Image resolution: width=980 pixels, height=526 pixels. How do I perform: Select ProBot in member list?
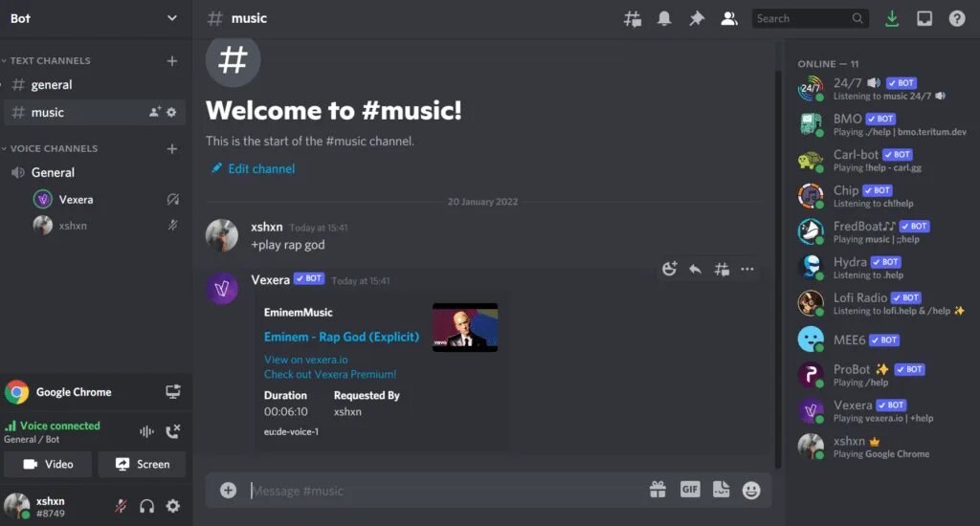pyautogui.click(x=882, y=375)
